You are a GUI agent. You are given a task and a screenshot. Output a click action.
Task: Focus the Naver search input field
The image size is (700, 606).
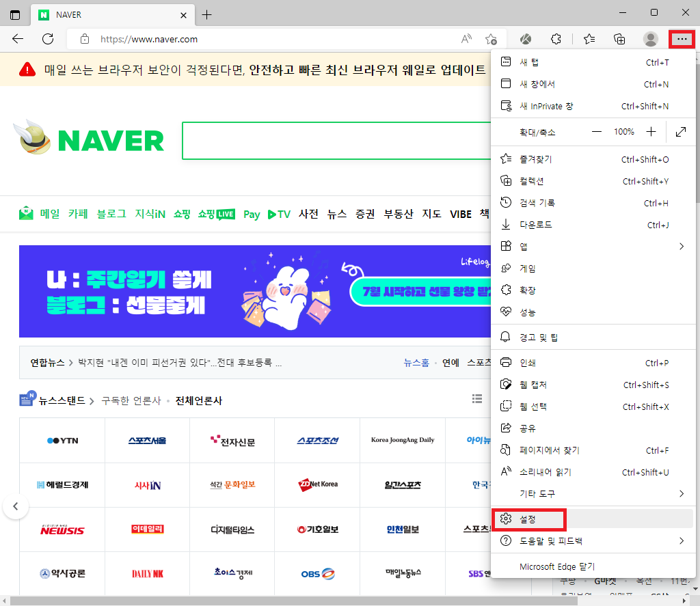click(x=336, y=141)
